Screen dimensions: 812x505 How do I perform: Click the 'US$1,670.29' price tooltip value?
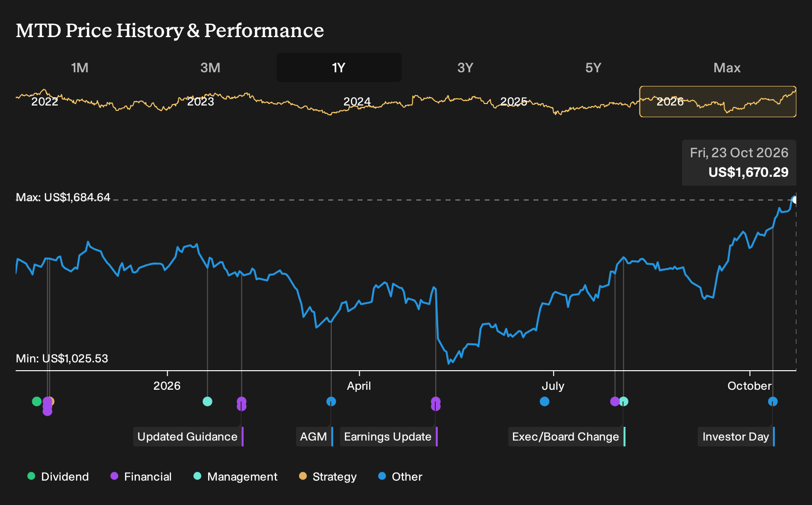pos(748,172)
